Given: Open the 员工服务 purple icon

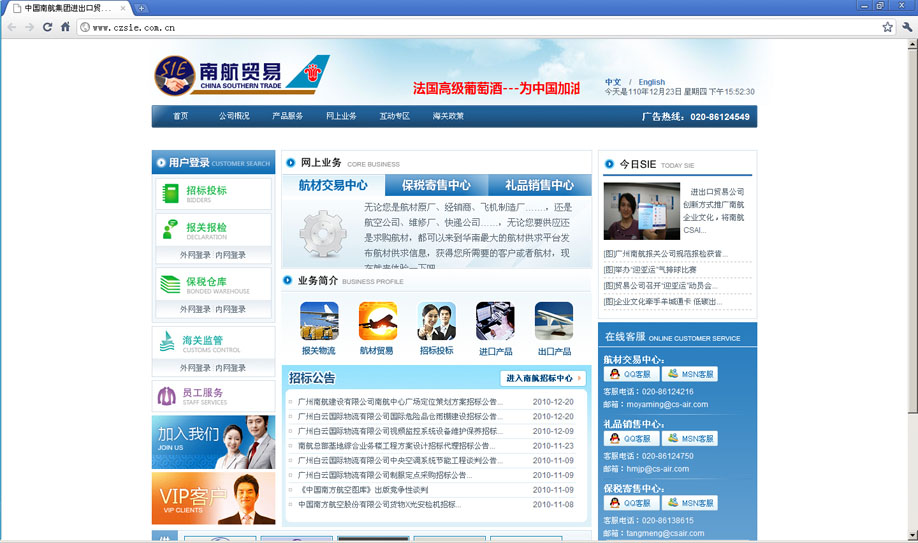Looking at the screenshot, I should coord(167,397).
